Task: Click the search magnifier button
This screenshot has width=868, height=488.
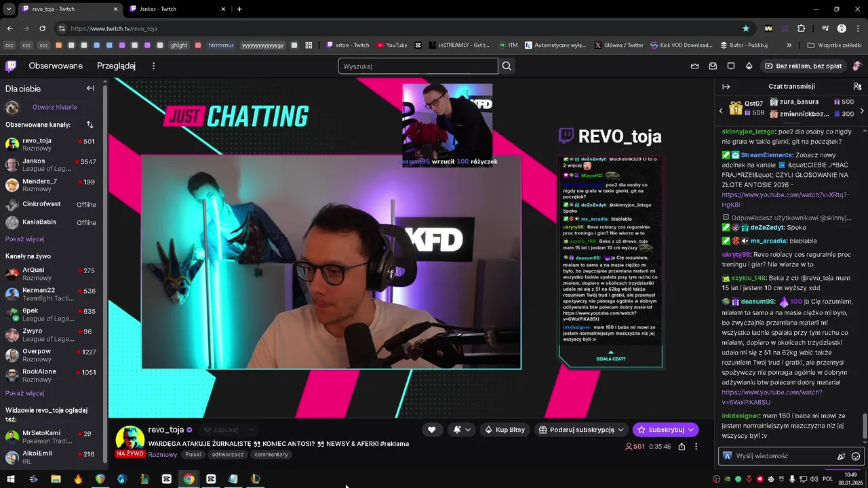Action: pyautogui.click(x=507, y=66)
